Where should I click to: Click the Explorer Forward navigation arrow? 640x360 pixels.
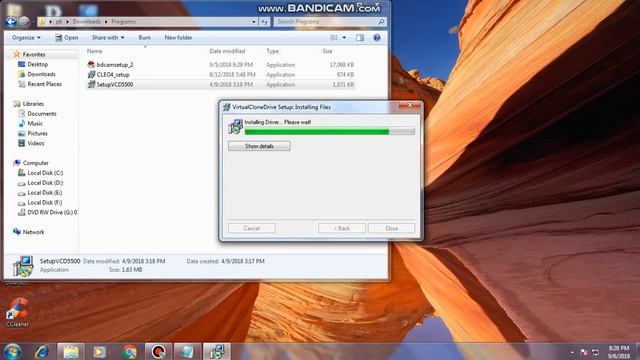24,22
